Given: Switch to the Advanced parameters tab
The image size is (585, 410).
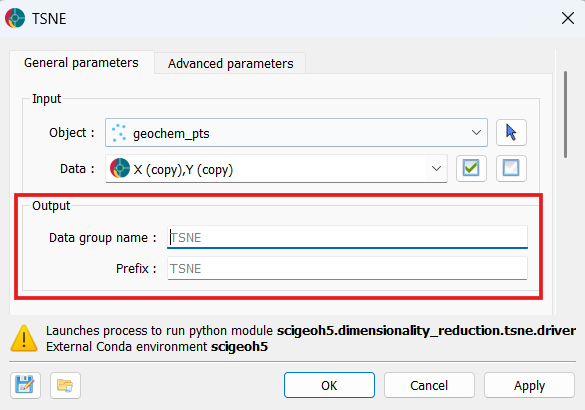Looking at the screenshot, I should (230, 63).
